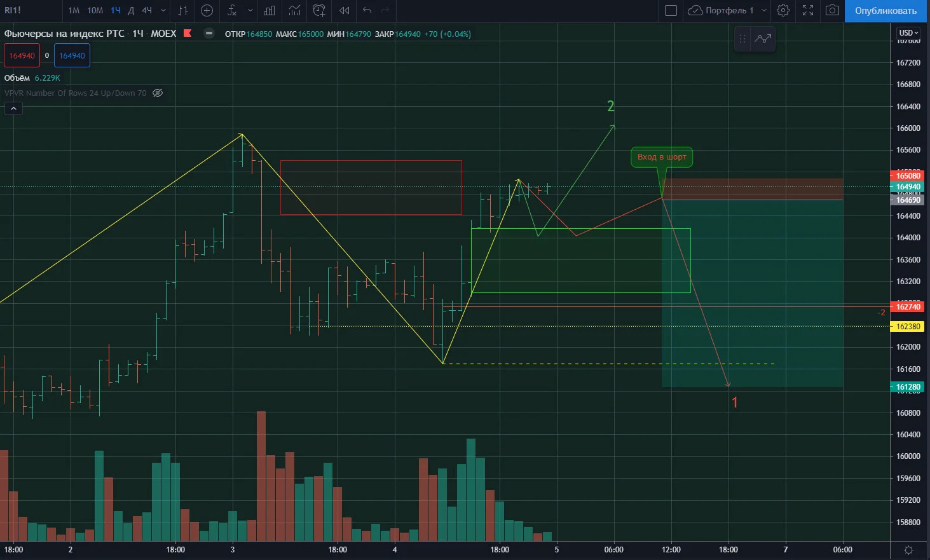Click the blue buy price button 164940

[72, 55]
